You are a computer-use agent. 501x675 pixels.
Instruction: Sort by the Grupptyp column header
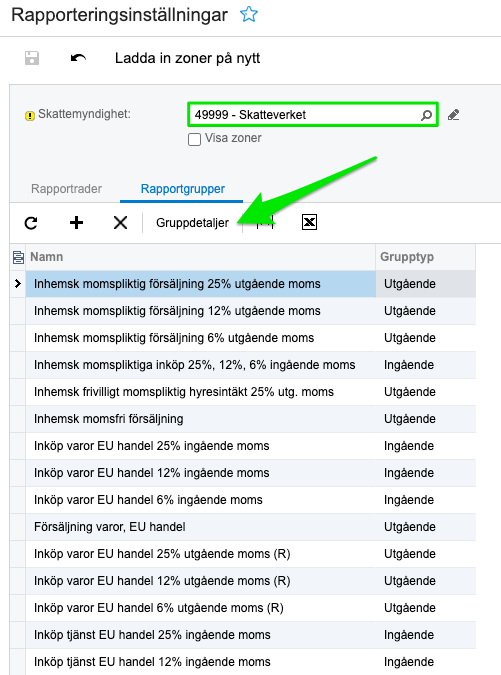tap(426, 257)
